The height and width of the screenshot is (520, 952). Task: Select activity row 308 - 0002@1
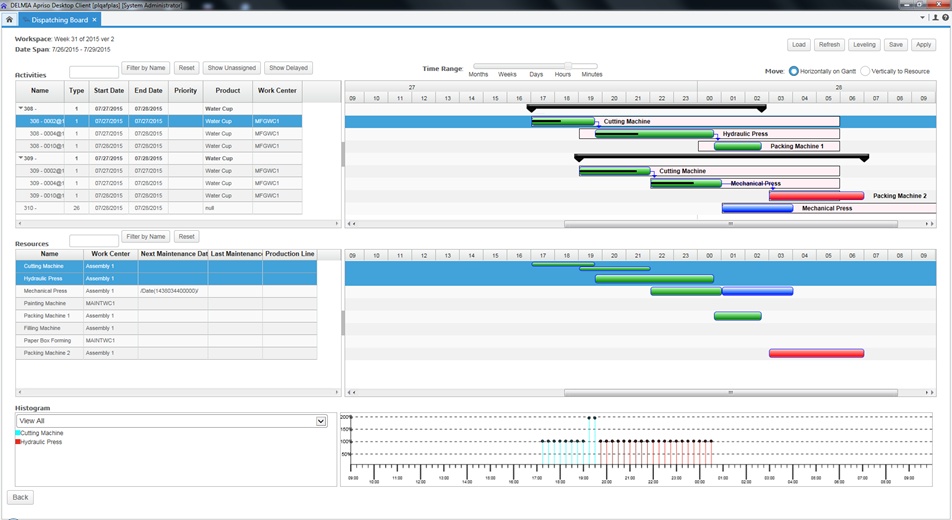159,121
